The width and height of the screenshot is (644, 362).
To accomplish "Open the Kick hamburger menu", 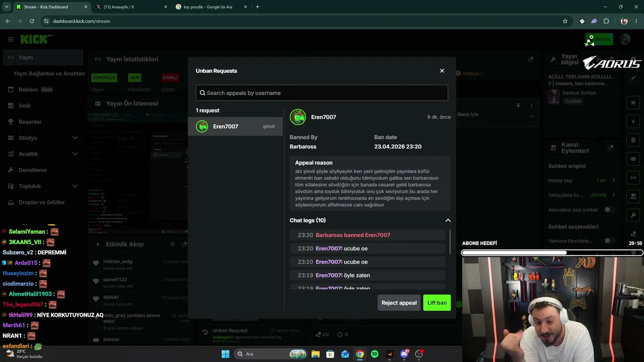I will [x=11, y=39].
